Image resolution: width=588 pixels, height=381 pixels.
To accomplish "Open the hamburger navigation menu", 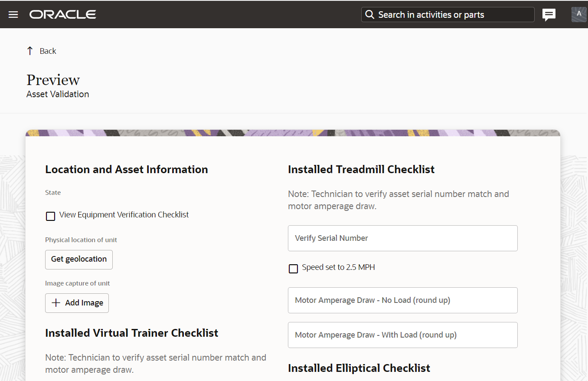I will tap(13, 14).
